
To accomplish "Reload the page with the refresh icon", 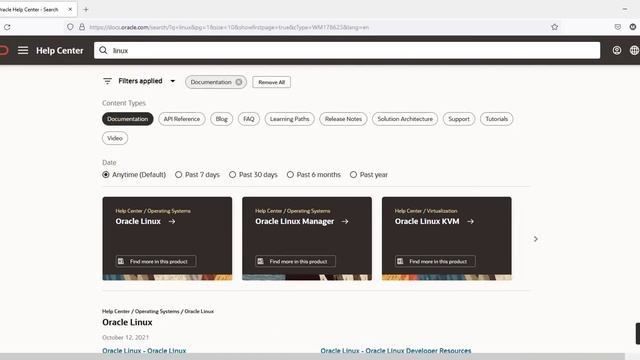I will 7,27.
